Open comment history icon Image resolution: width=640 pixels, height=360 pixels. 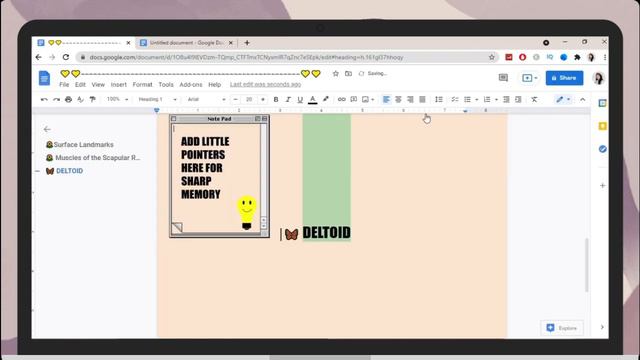(503, 78)
